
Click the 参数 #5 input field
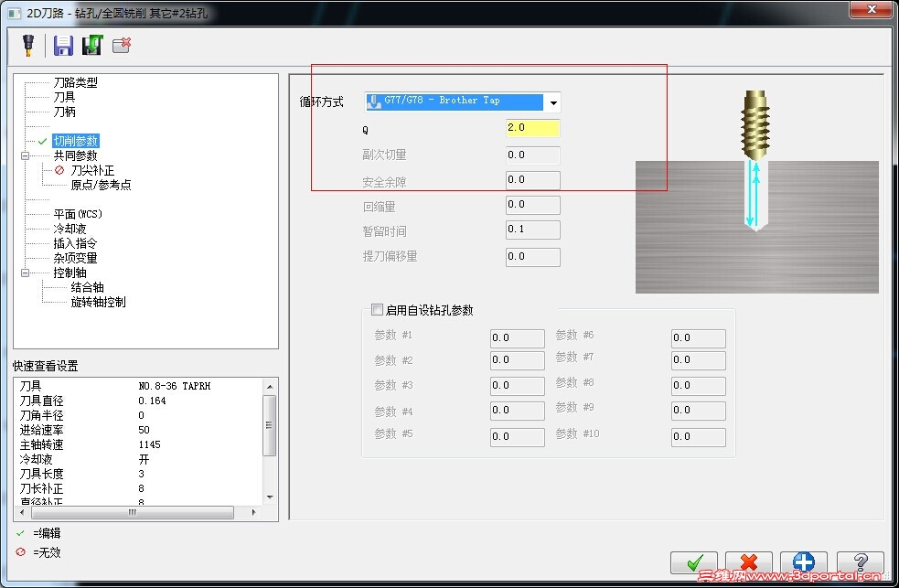click(517, 437)
